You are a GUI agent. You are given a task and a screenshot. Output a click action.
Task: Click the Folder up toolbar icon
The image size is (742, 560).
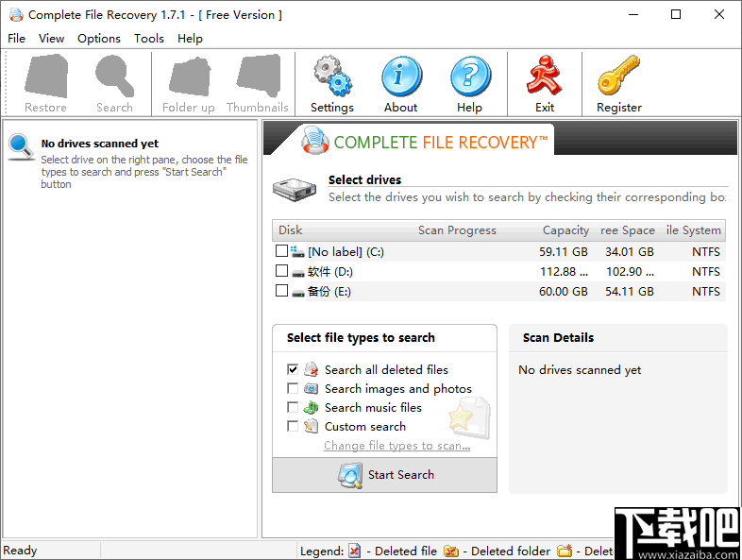(190, 76)
